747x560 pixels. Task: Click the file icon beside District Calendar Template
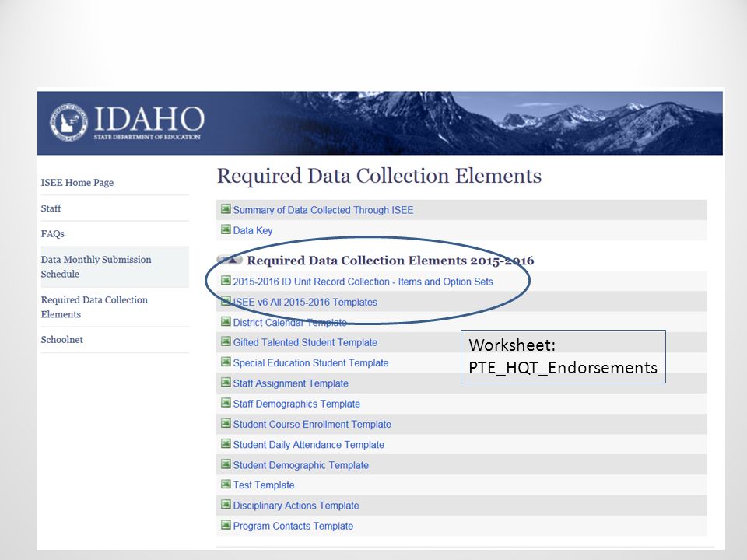pos(226,321)
